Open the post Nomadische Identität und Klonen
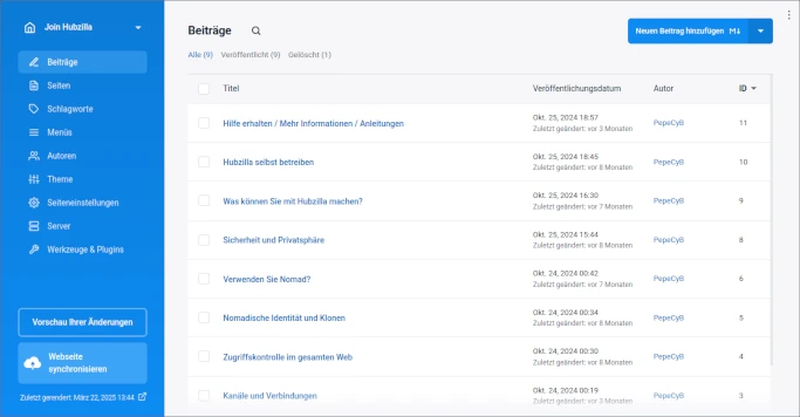Screen dimensions: 800x417 coord(284,318)
